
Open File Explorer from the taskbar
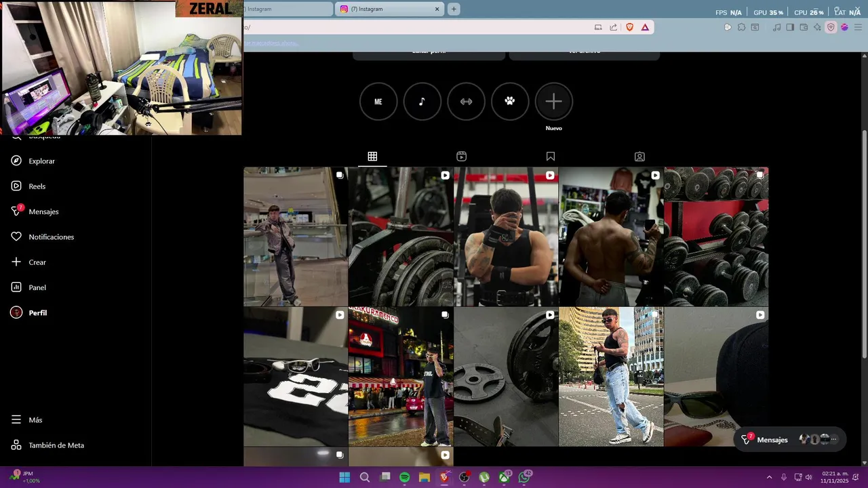(425, 477)
